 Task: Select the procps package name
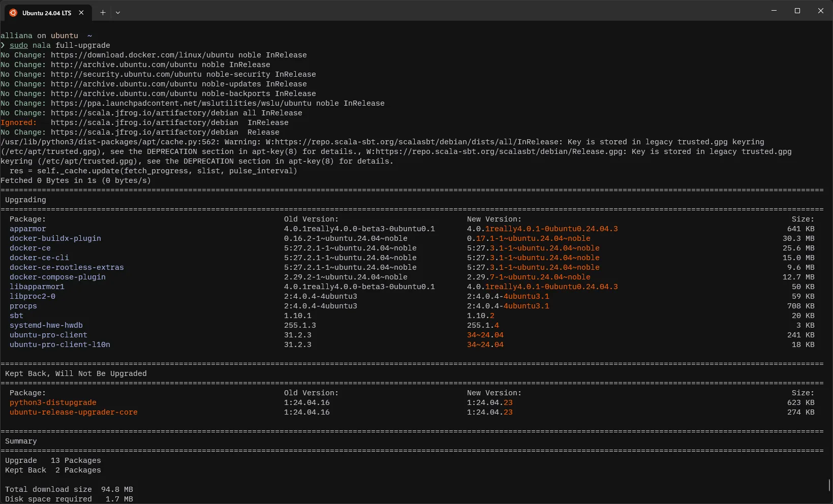pos(23,306)
